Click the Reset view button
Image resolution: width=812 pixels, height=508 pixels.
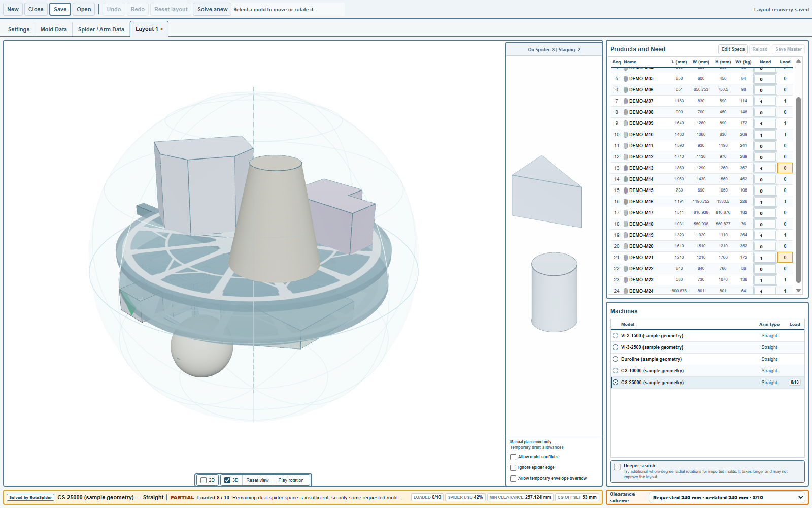257,480
